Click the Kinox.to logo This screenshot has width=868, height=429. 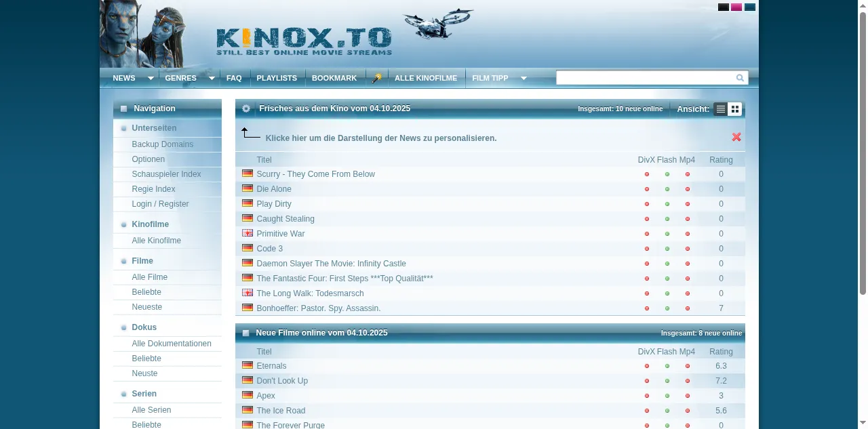[304, 41]
